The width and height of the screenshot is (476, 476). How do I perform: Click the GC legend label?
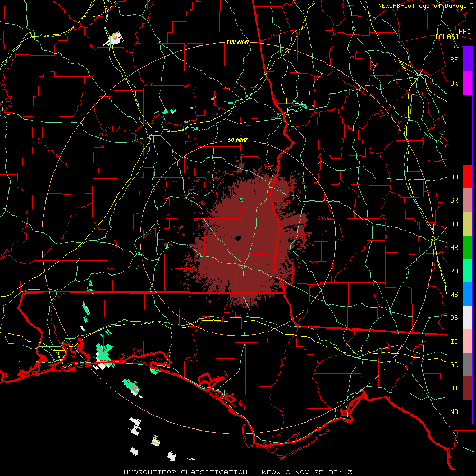click(x=454, y=364)
